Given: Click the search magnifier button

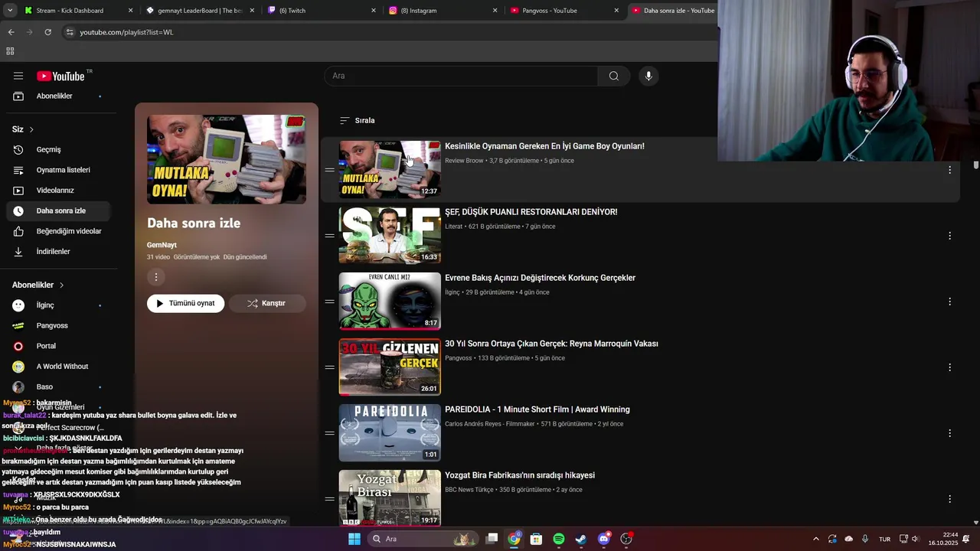Looking at the screenshot, I should coord(614,76).
